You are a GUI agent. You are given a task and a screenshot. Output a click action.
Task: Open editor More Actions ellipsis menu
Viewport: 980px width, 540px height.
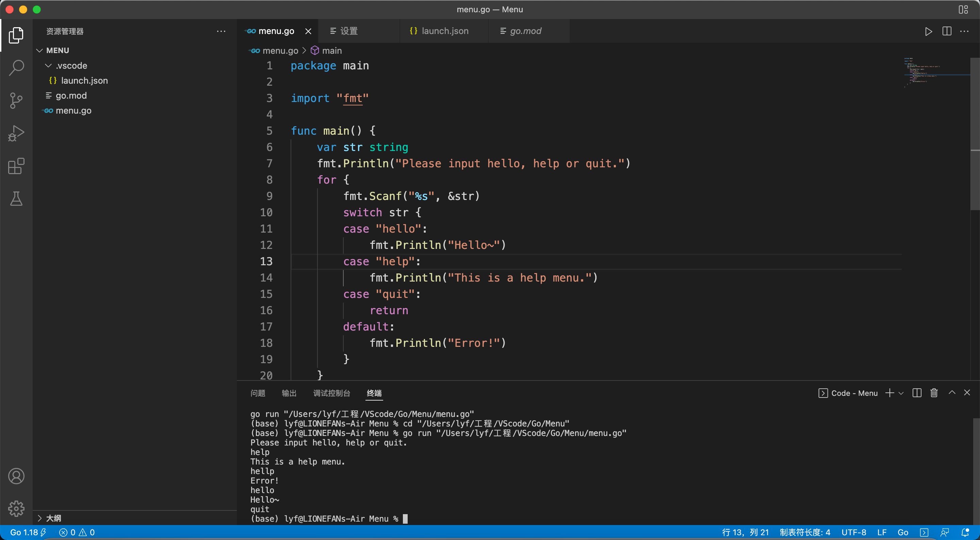964,31
